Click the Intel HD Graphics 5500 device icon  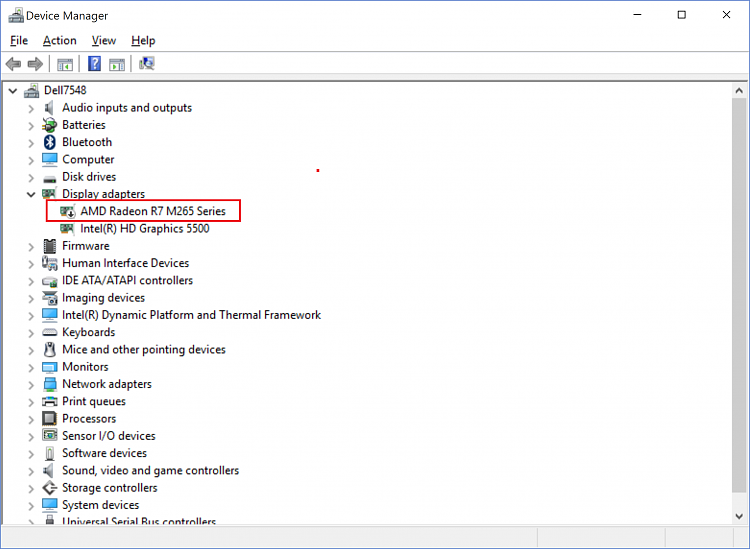click(x=67, y=229)
